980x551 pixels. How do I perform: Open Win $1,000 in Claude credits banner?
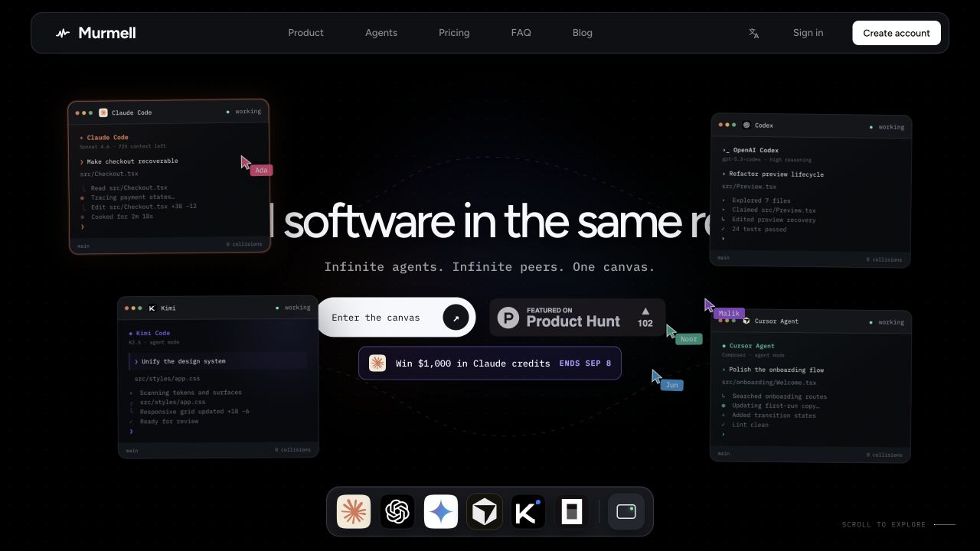[490, 363]
